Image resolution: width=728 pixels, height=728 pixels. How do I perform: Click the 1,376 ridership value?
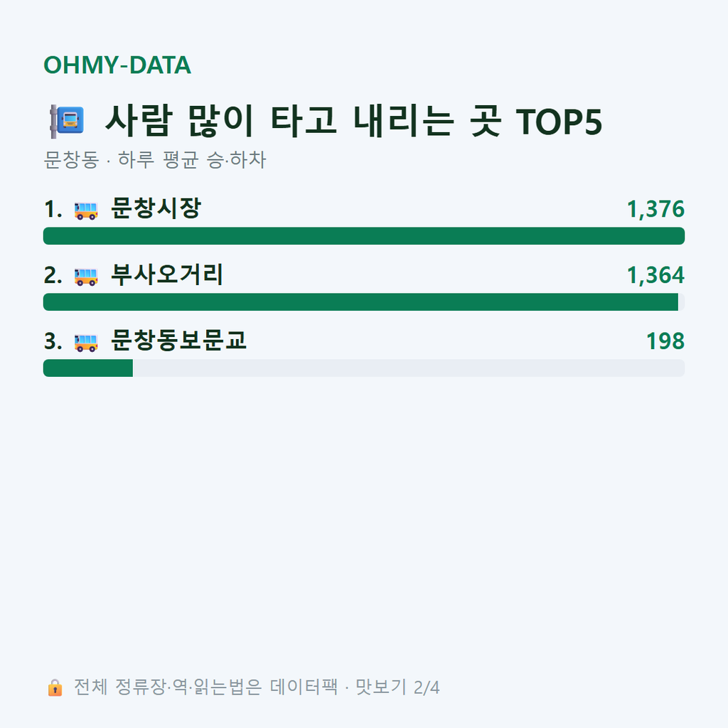click(x=655, y=209)
